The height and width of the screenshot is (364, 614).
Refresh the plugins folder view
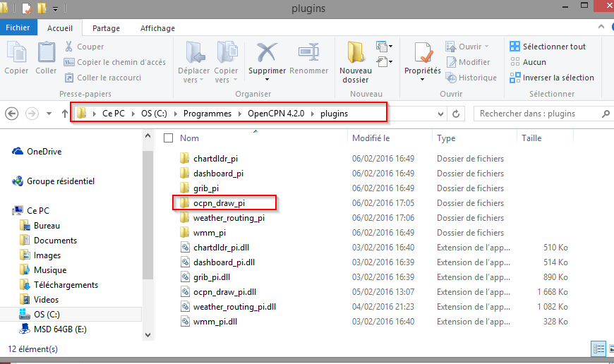(x=456, y=114)
